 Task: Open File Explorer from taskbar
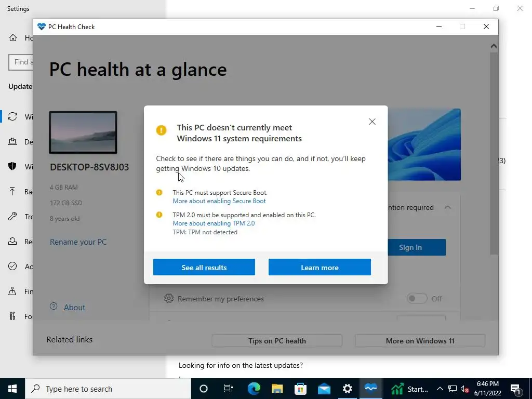(277, 389)
